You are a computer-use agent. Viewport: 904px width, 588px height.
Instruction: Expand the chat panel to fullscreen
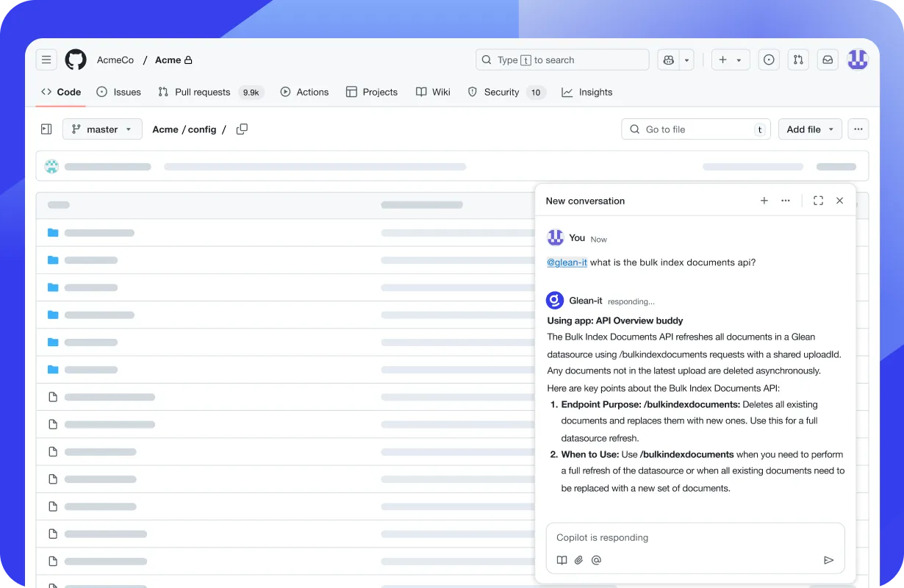click(818, 201)
